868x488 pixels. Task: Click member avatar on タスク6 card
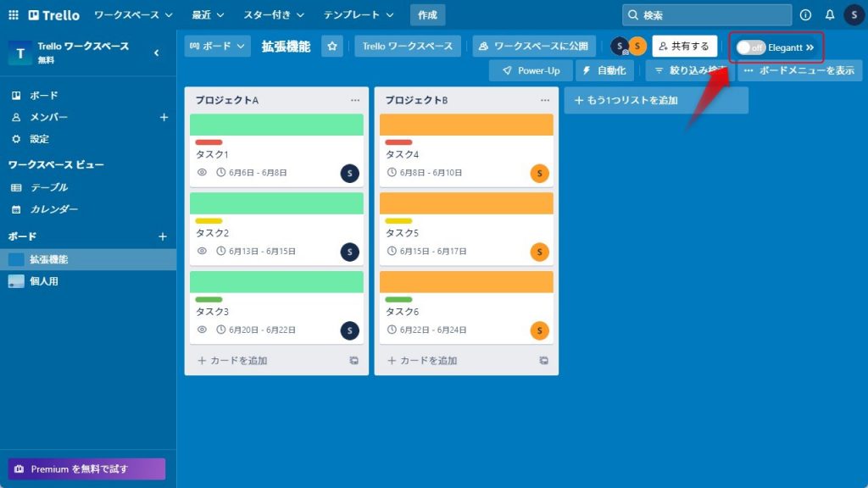pyautogui.click(x=540, y=330)
